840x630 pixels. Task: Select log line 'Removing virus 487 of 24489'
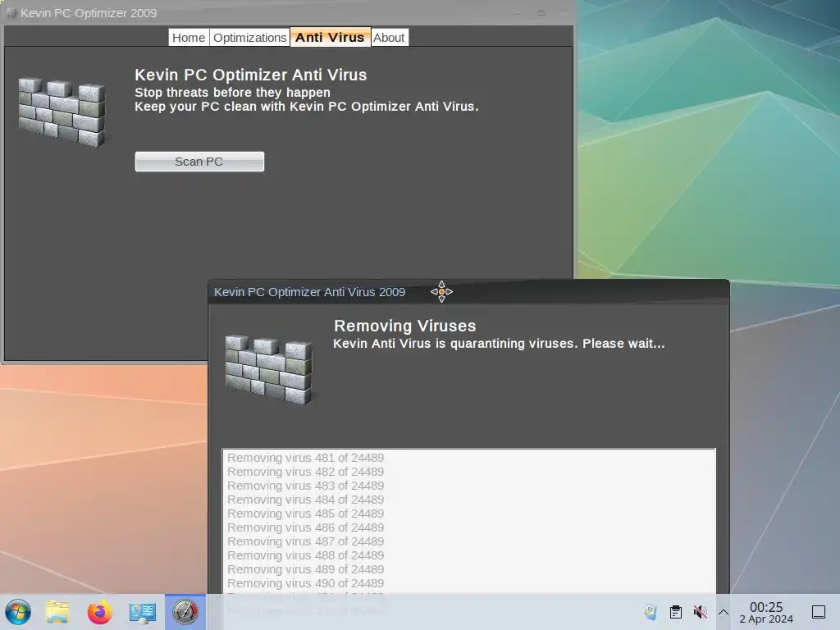click(x=305, y=541)
